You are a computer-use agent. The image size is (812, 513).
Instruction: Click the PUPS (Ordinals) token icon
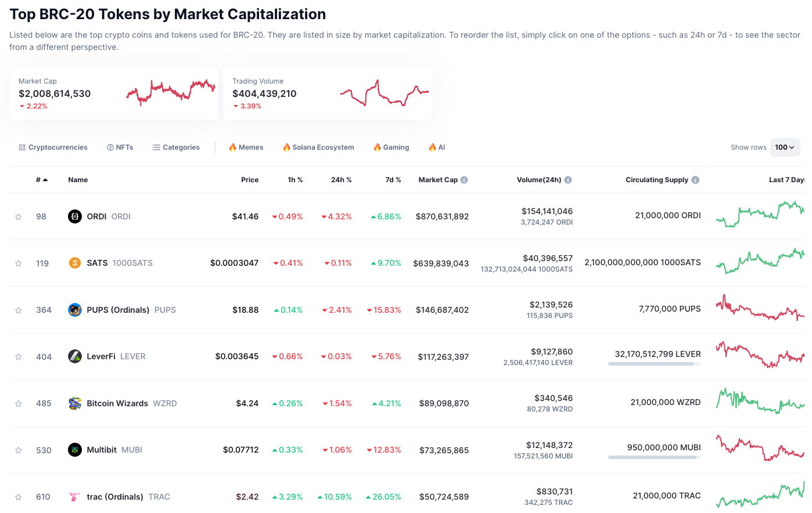[75, 310]
